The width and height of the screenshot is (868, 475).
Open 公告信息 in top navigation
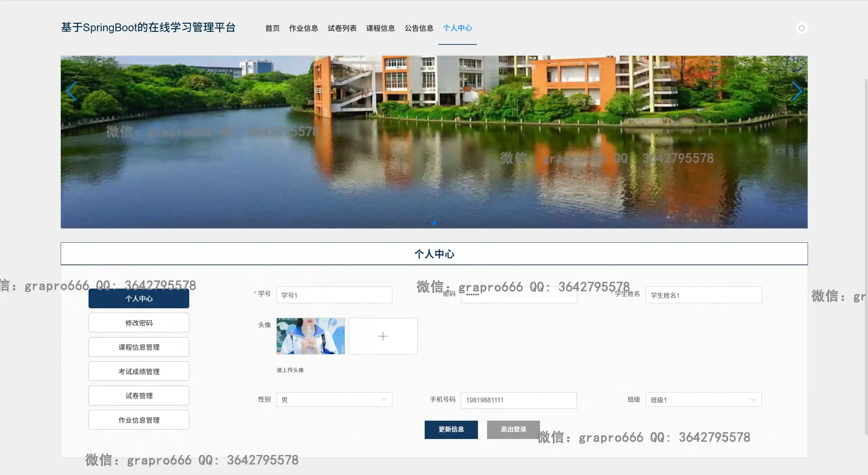[419, 28]
